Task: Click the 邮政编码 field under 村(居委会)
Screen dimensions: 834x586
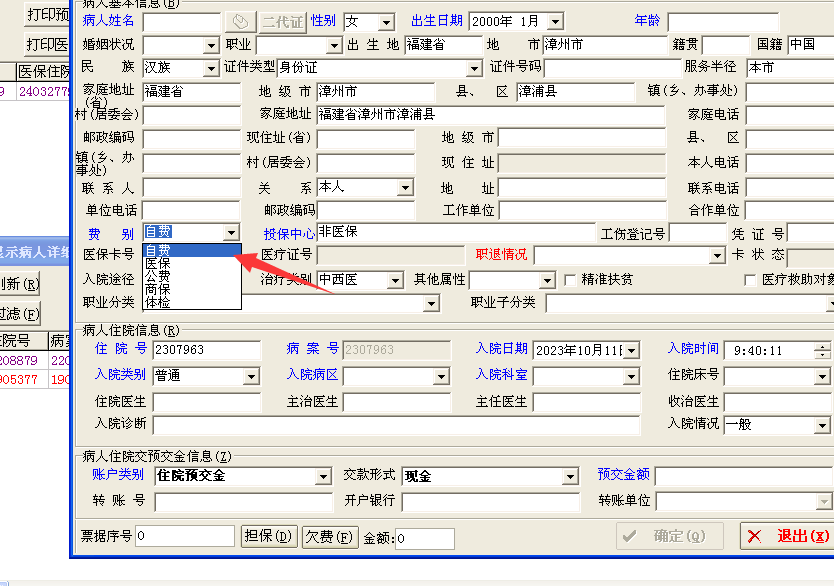Action: (191, 139)
